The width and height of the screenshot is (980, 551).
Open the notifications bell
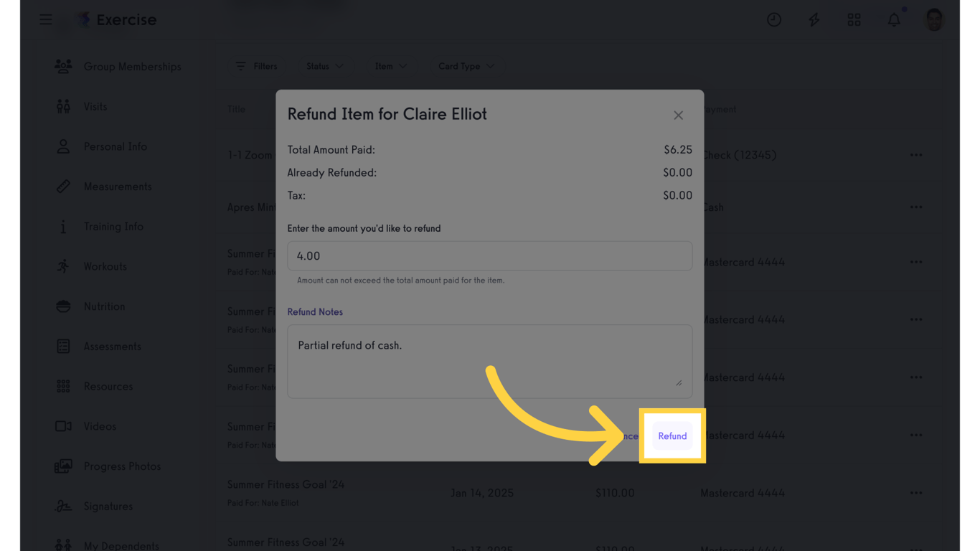[894, 19]
